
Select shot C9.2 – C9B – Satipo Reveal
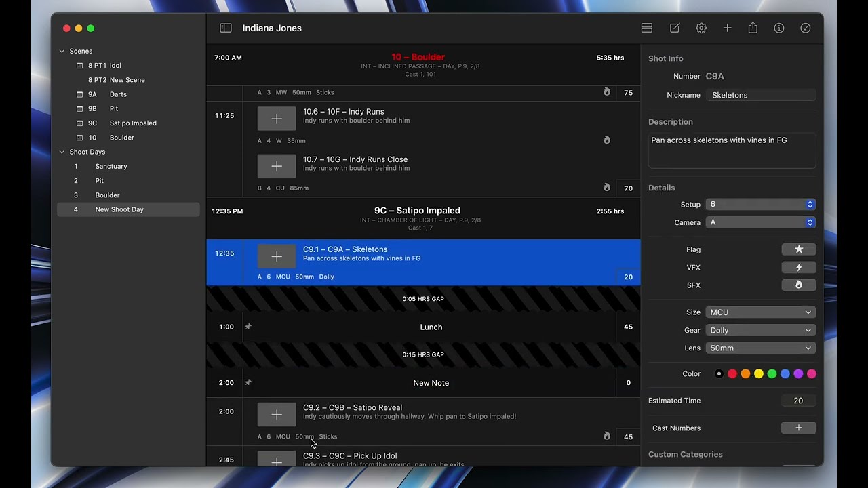[423, 422]
